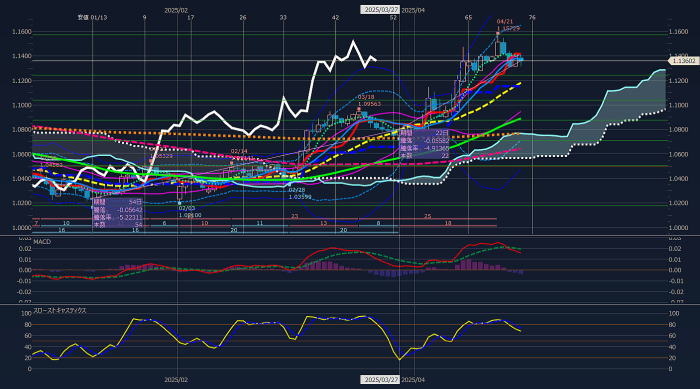The width and height of the screenshot is (700, 389).
Task: Click the 02/03 low annotation date
Action: [187, 209]
